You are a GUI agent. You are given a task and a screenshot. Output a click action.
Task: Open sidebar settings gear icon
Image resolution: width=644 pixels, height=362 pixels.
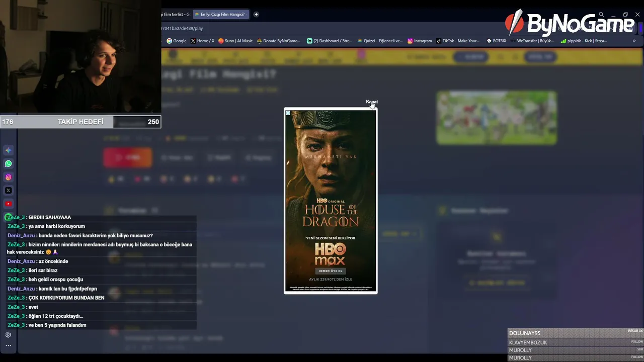pyautogui.click(x=8, y=335)
